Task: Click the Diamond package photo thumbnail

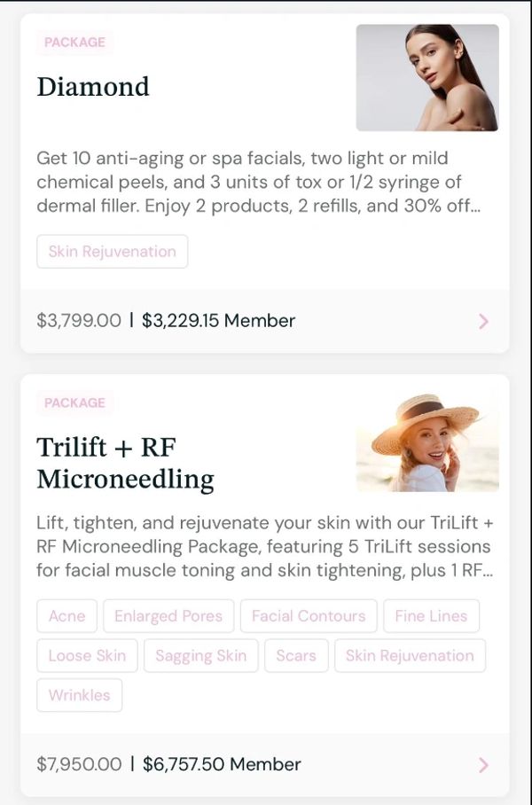Action: [427, 78]
